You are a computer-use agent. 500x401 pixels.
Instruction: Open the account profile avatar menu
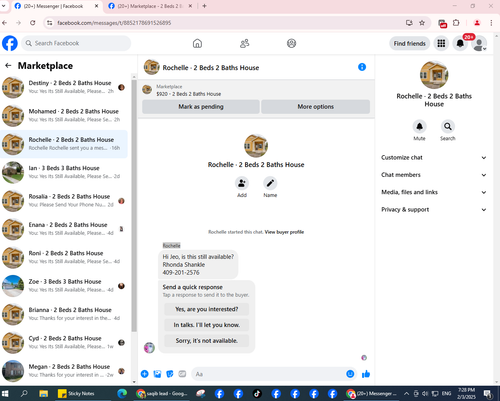pos(479,44)
